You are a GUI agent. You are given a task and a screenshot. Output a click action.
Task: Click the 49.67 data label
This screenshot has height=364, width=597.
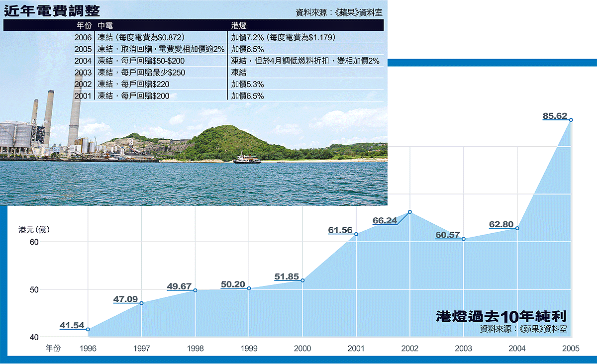click(180, 286)
